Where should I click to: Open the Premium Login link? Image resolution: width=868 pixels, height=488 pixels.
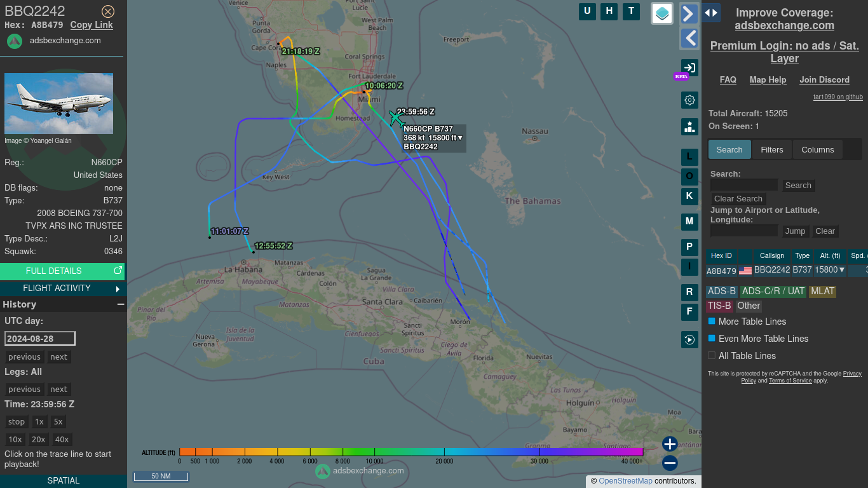(785, 52)
